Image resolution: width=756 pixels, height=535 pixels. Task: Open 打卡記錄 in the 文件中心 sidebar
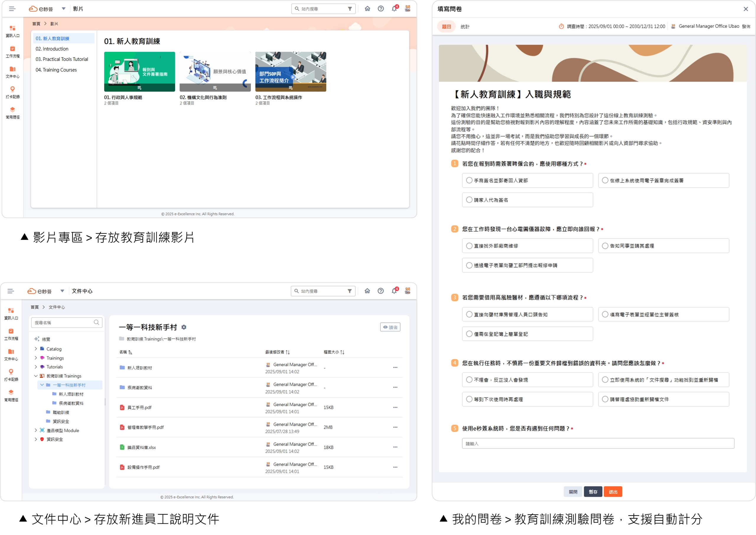tap(11, 375)
